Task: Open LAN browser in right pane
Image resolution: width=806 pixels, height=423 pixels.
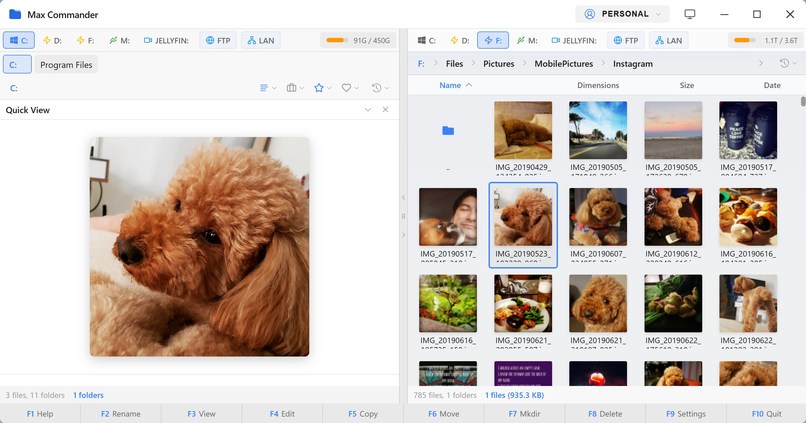Action: pos(668,40)
